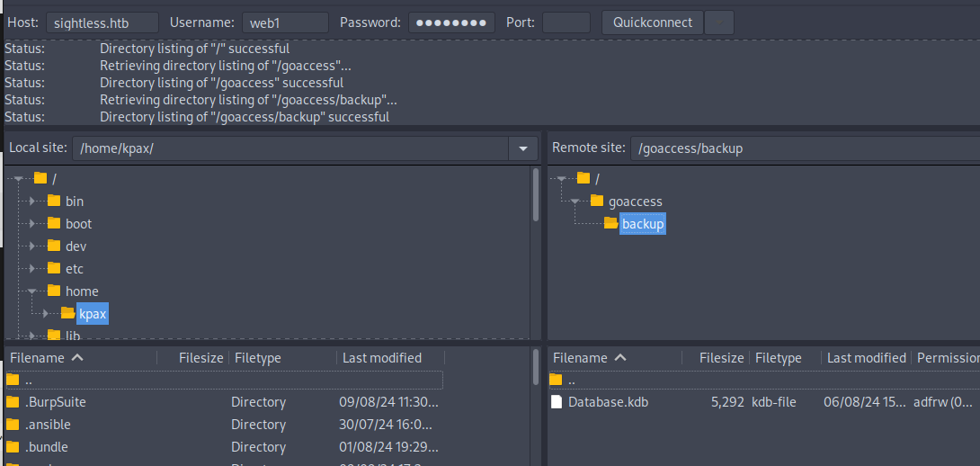
Task: Open the Local site path dropdown
Action: [522, 148]
